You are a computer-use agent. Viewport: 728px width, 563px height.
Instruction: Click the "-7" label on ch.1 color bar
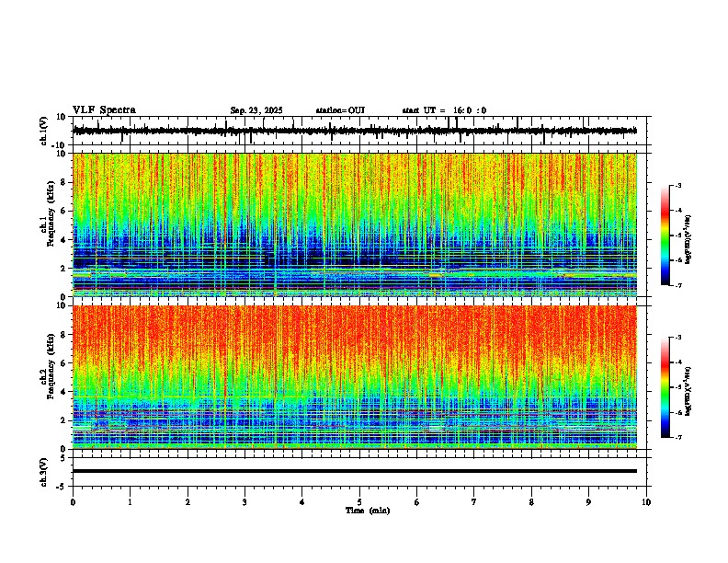[x=677, y=285]
